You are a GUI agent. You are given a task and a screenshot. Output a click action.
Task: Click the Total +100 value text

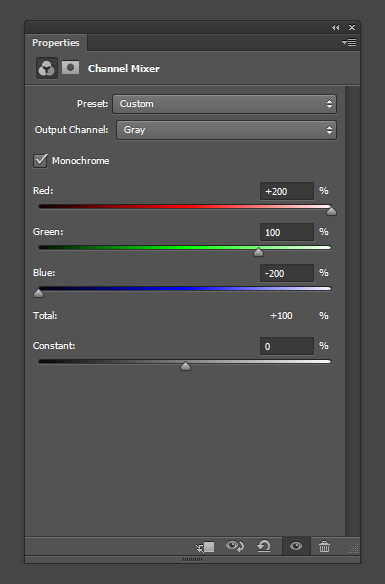point(281,316)
